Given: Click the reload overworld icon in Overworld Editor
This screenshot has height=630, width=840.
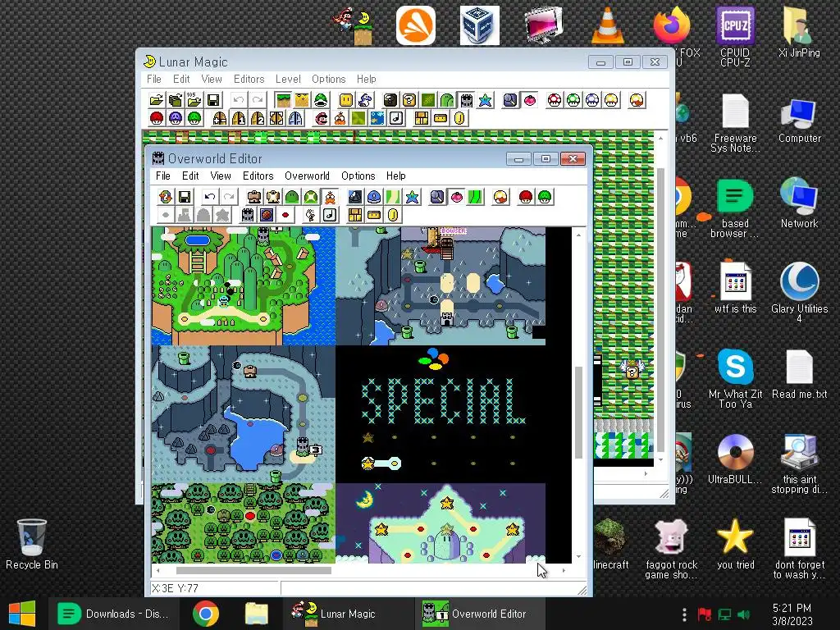Looking at the screenshot, I should click(166, 197).
